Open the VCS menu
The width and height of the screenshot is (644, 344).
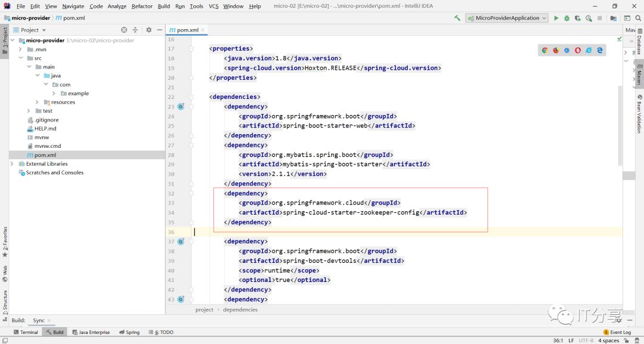[213, 6]
